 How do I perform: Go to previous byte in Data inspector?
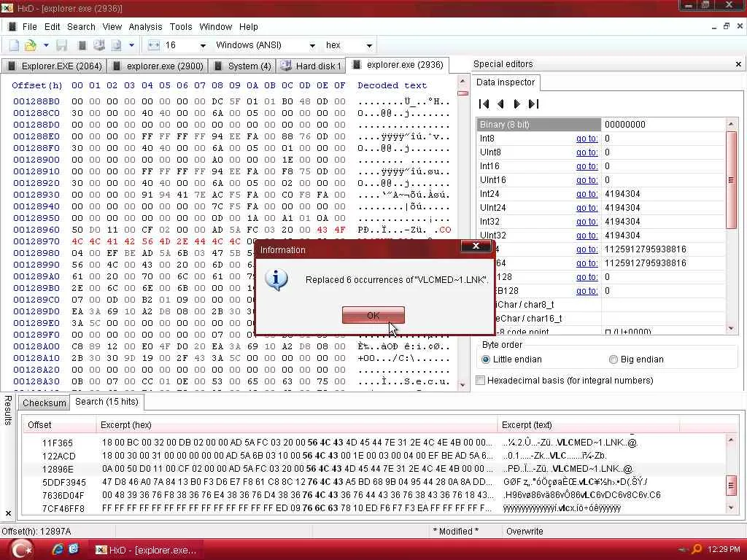(500, 104)
